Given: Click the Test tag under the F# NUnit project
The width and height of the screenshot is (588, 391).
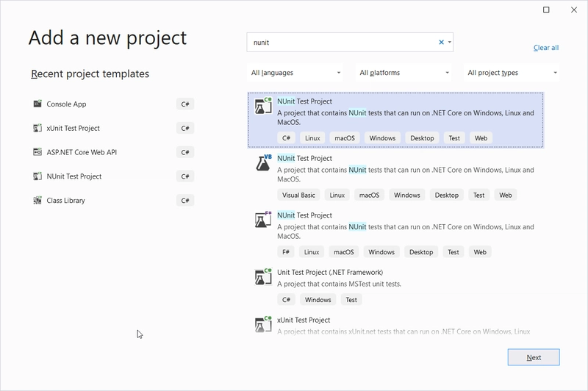Looking at the screenshot, I should pos(453,252).
